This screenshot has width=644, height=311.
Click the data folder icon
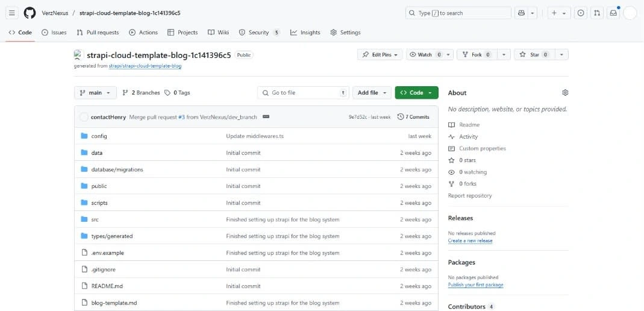click(84, 153)
